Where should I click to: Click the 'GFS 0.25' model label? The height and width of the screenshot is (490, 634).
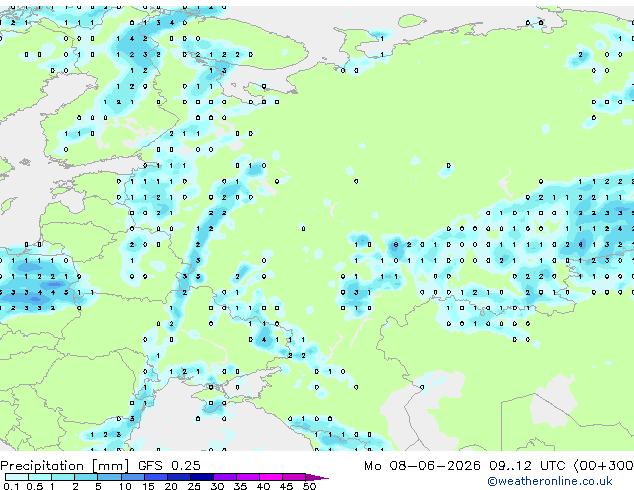tap(169, 465)
